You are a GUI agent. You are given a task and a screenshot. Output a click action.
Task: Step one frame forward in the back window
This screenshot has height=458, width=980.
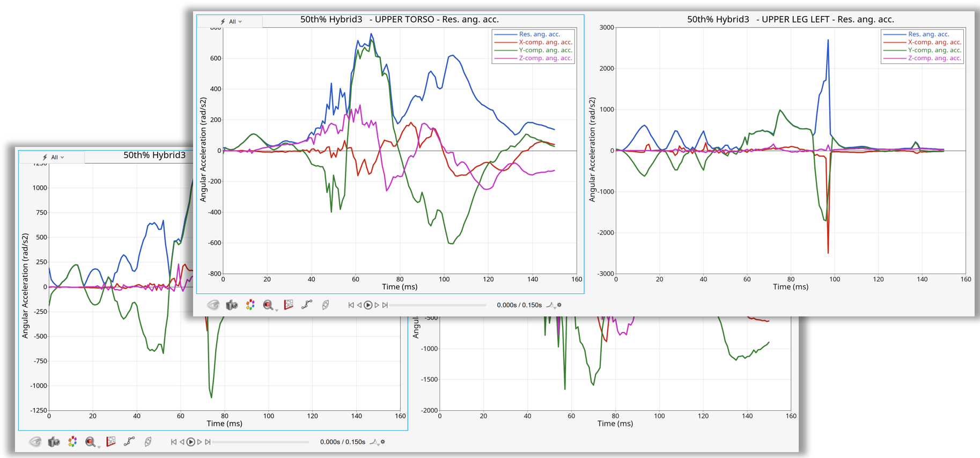[200, 442]
